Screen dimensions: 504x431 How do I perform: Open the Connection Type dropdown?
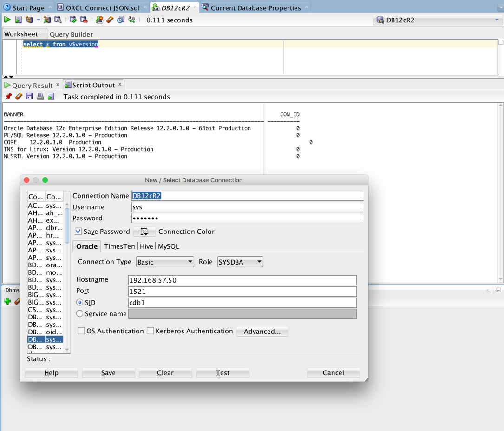tap(165, 262)
